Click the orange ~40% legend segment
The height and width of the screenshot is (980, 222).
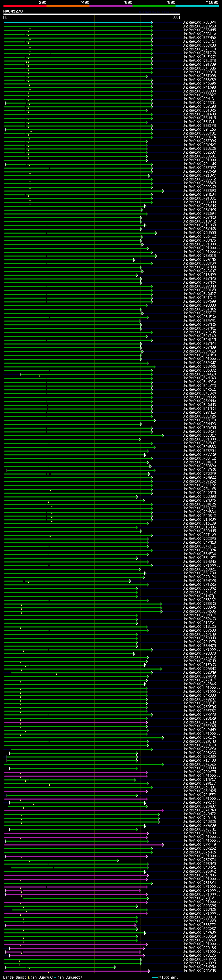click(x=68, y=6)
